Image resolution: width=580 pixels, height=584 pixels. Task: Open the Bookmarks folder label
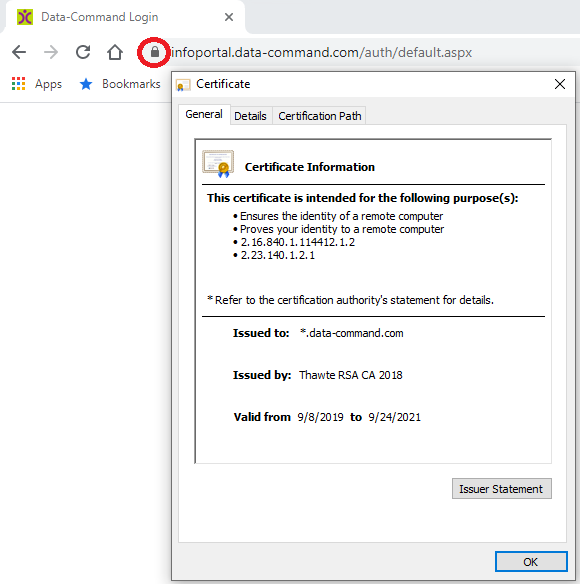[x=131, y=84]
